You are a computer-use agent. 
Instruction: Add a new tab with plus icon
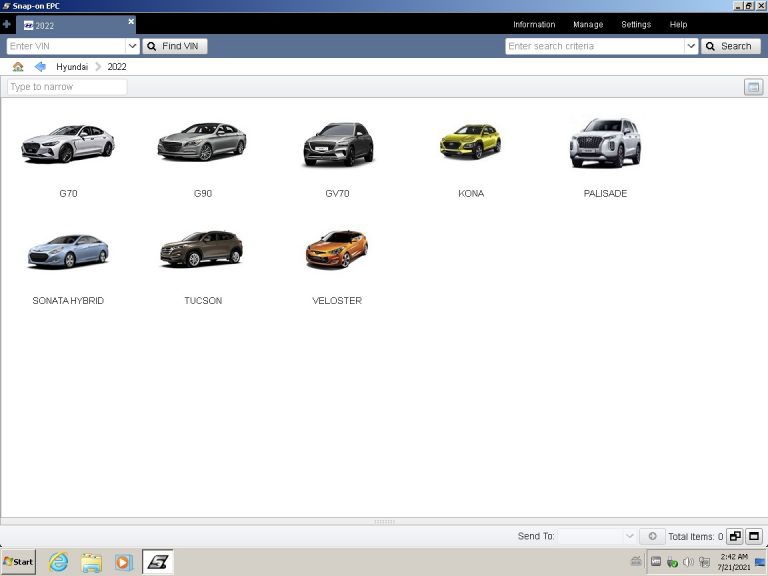tap(7, 24)
